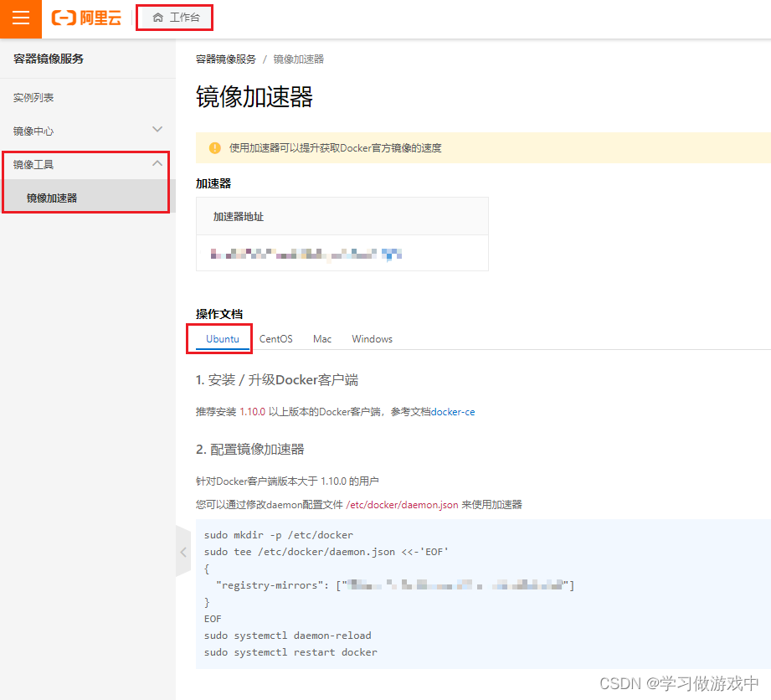771x700 pixels.
Task: Click the 加速器地址 header cell
Action: (342, 216)
